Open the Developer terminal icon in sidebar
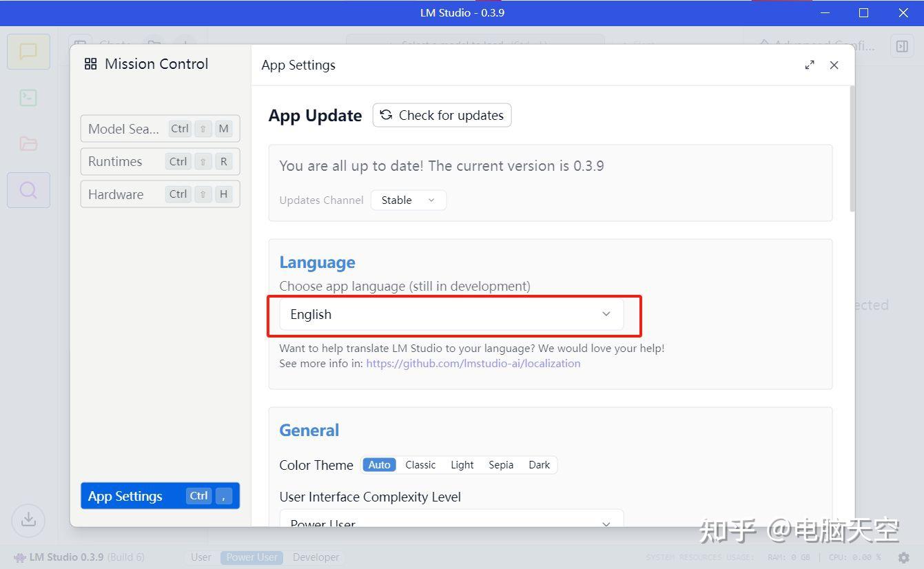Screen dimensions: 924x569 click(28, 98)
